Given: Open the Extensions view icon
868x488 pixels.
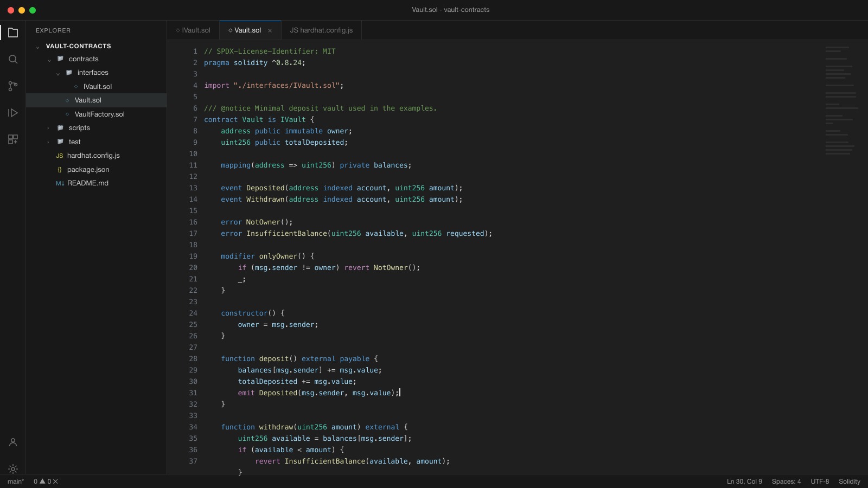Looking at the screenshot, I should tap(13, 139).
